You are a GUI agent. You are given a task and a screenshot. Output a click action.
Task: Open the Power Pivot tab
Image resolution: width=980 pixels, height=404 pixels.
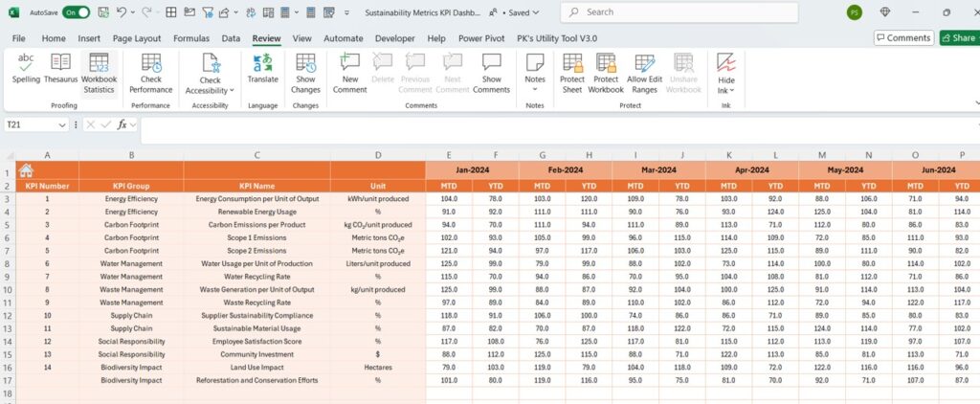click(481, 38)
